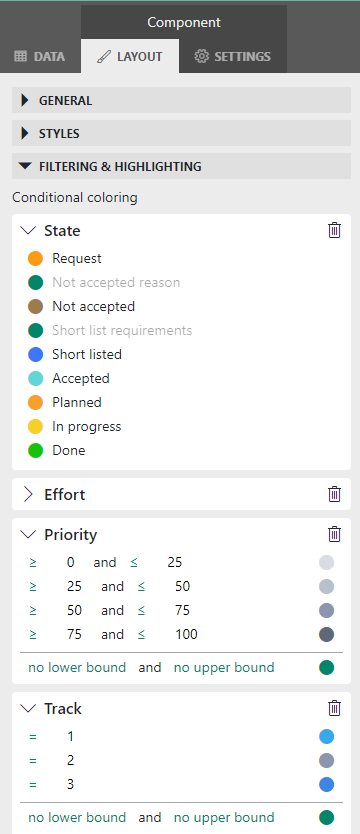The image size is (360, 834).
Task: Remove the Priority rule via trash icon
Action: (x=334, y=534)
